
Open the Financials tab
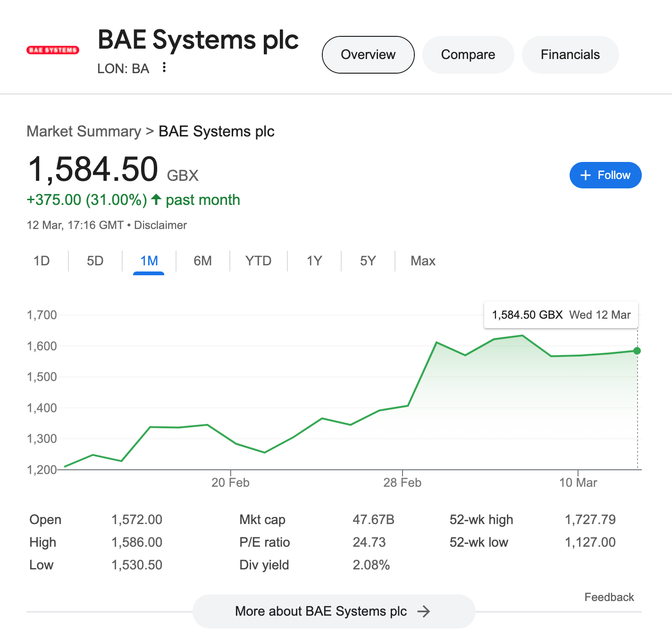click(x=570, y=55)
